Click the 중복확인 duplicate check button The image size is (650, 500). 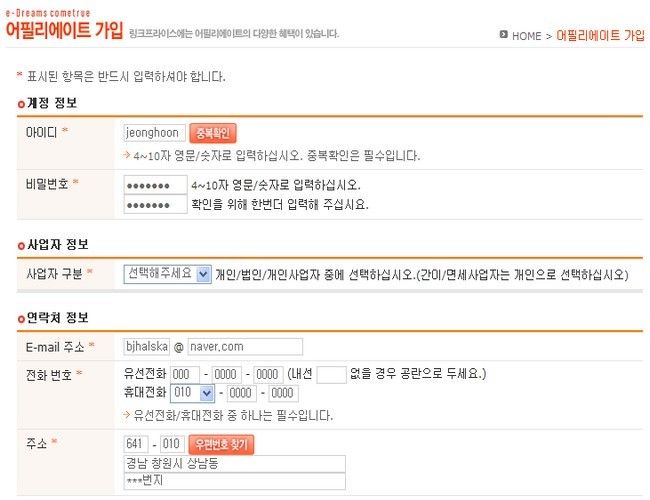213,133
